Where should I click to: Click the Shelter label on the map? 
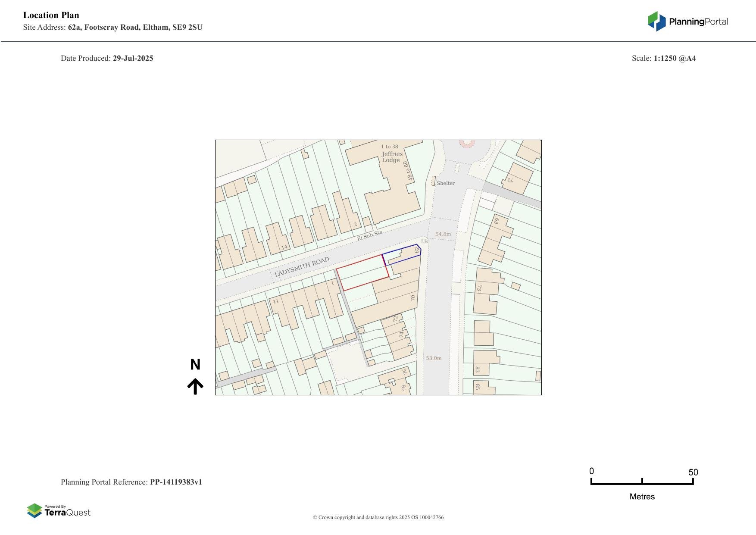tap(445, 183)
